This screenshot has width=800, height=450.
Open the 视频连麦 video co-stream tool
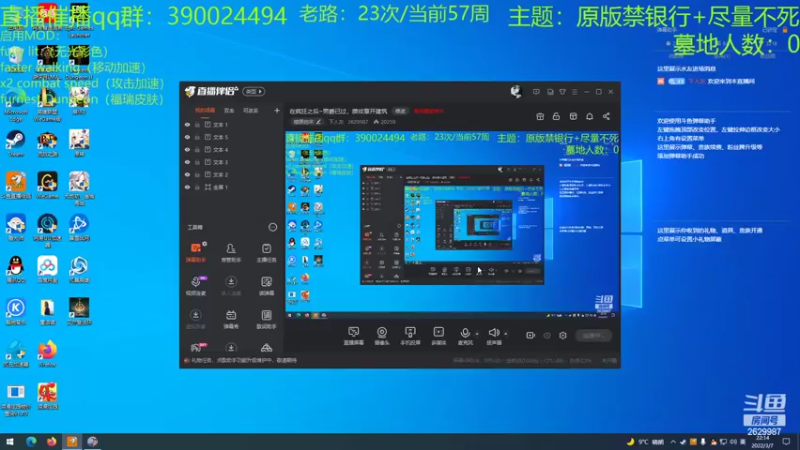click(195, 286)
